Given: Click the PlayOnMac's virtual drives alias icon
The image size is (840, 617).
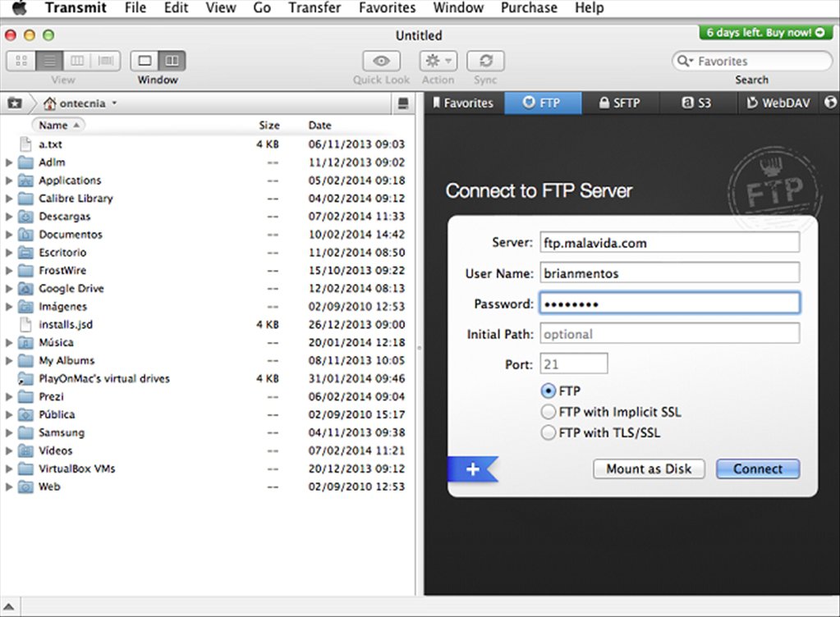Looking at the screenshot, I should [x=25, y=378].
